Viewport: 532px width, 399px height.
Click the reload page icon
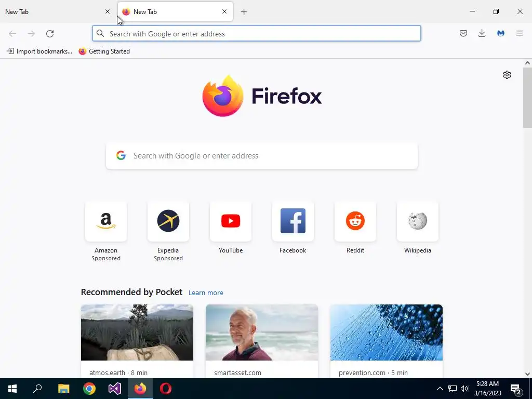[50, 34]
